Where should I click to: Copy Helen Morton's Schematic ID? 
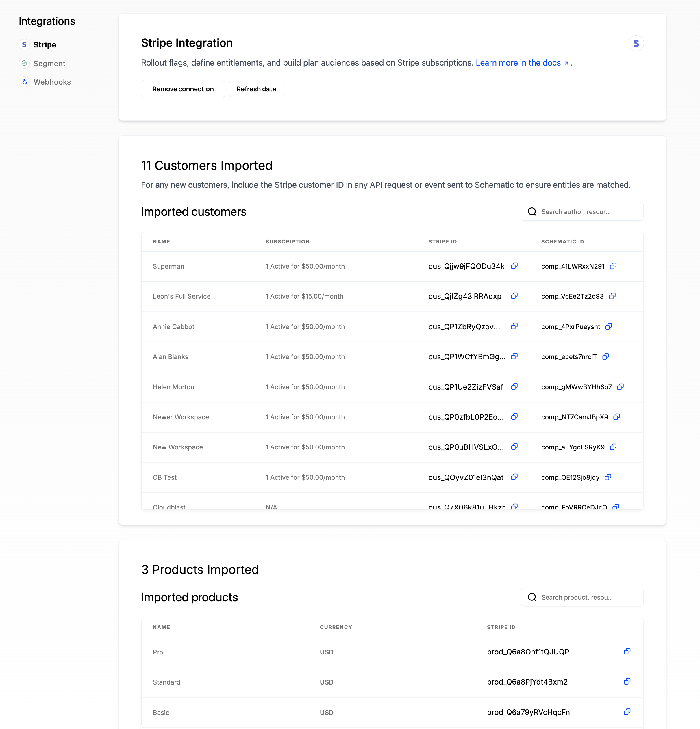620,387
